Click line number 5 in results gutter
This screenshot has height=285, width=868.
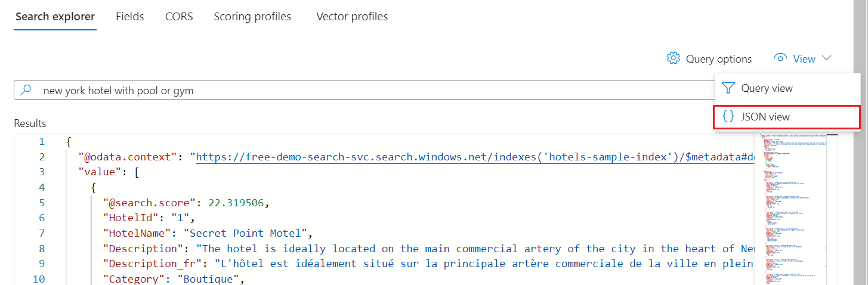[41, 203]
